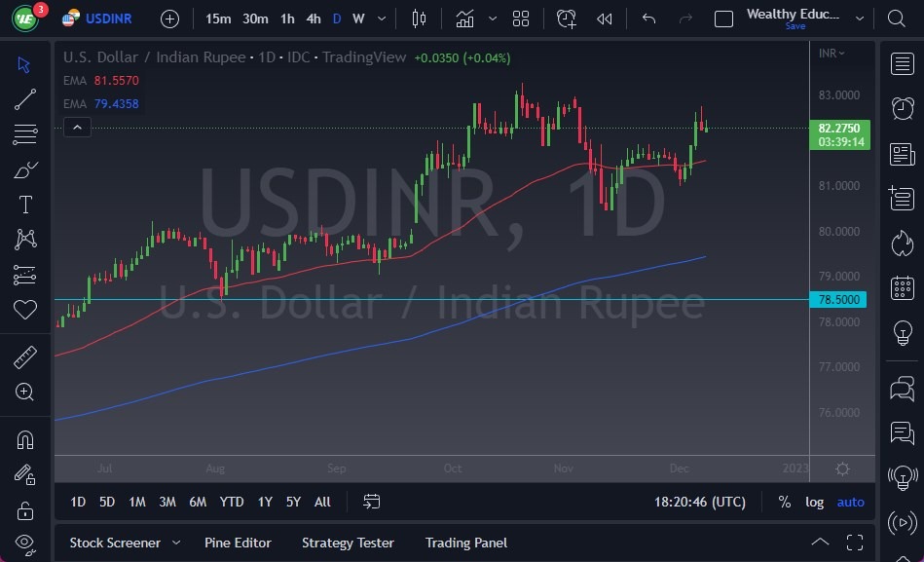The image size is (924, 562).
Task: Open the Measure ruler tool
Action: point(24,356)
